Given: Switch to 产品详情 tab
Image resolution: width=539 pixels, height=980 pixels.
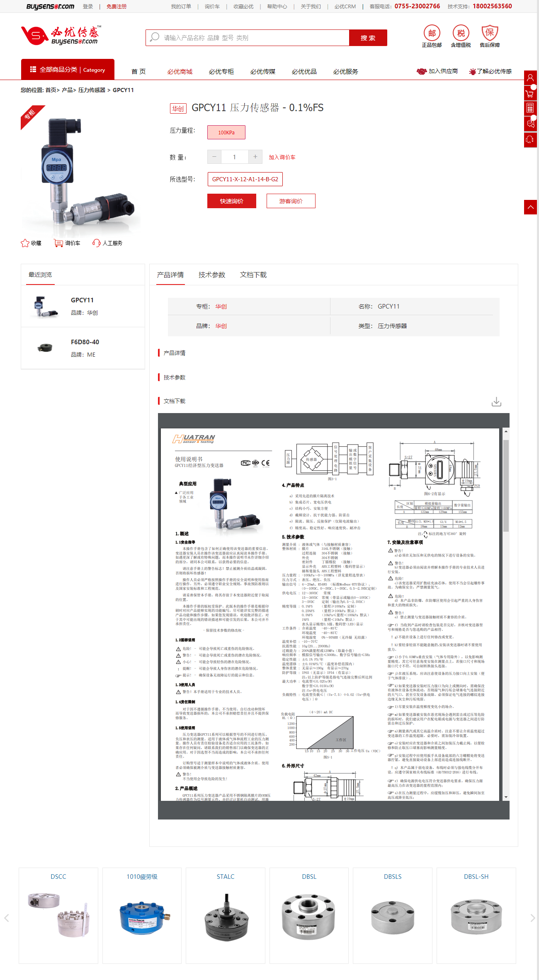Looking at the screenshot, I should 170,275.
